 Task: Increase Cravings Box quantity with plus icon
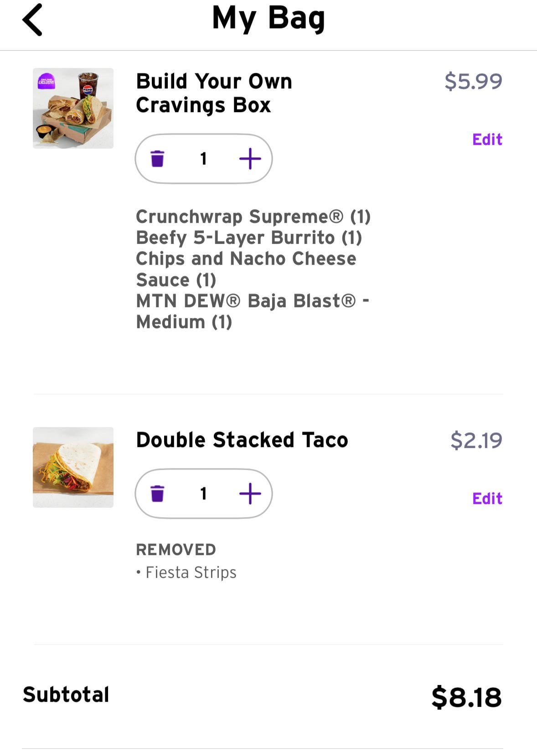coord(250,159)
